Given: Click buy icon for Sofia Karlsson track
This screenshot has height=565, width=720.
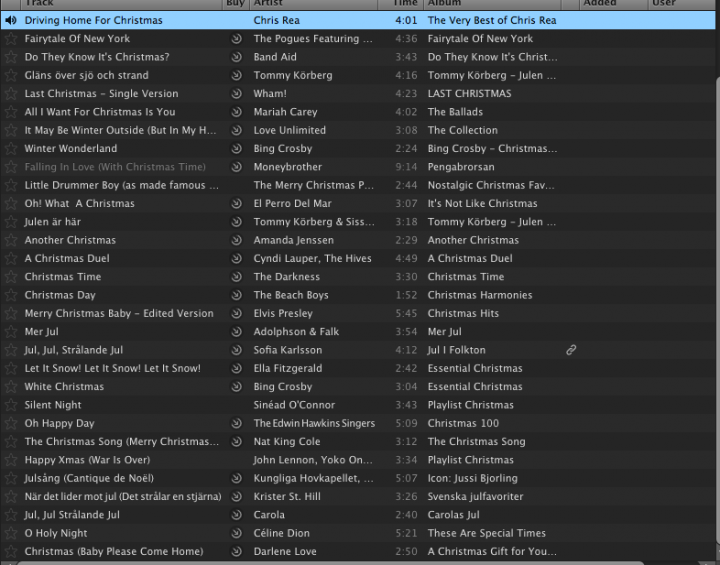Looking at the screenshot, I should pyautogui.click(x=236, y=350).
